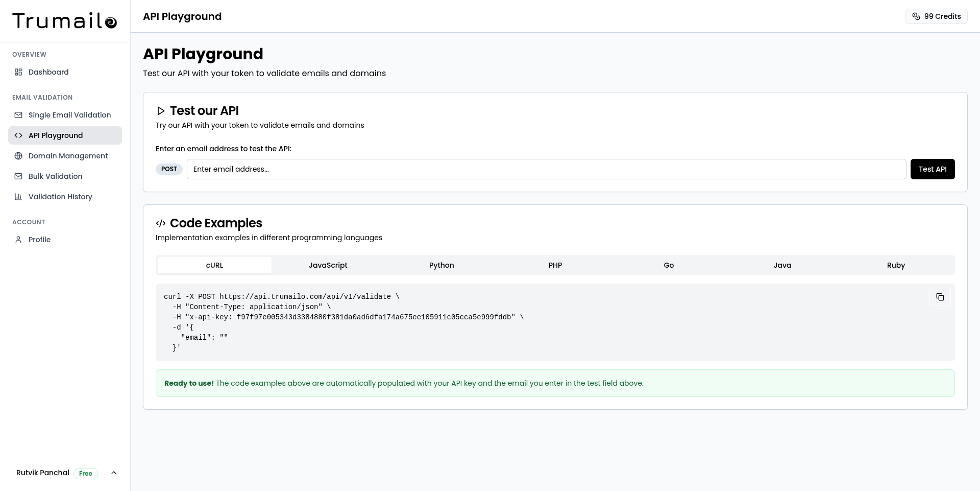Click the POST method badge
The height and width of the screenshot is (491, 980).
pyautogui.click(x=169, y=169)
